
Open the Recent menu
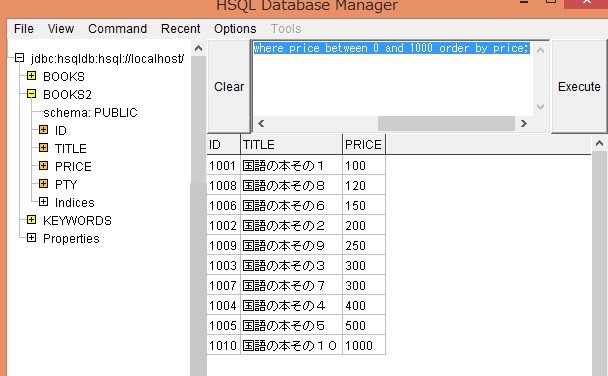[181, 29]
